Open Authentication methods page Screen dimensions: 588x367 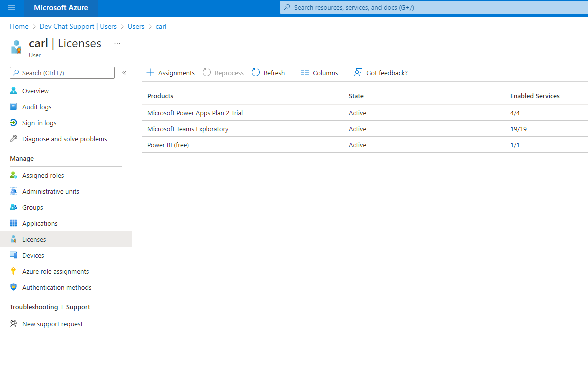coord(57,288)
